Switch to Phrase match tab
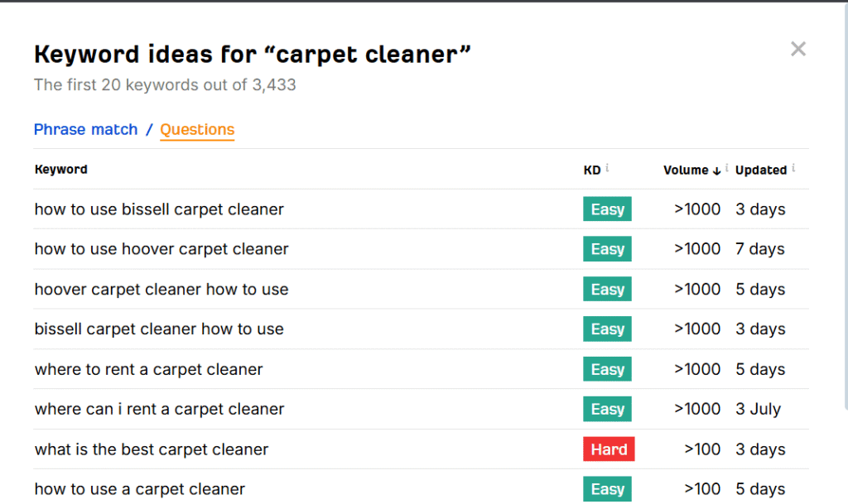848x504 pixels. (85, 130)
